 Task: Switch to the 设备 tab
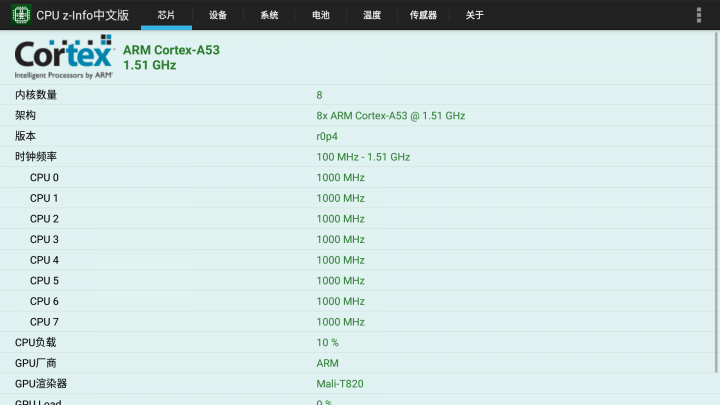point(218,15)
